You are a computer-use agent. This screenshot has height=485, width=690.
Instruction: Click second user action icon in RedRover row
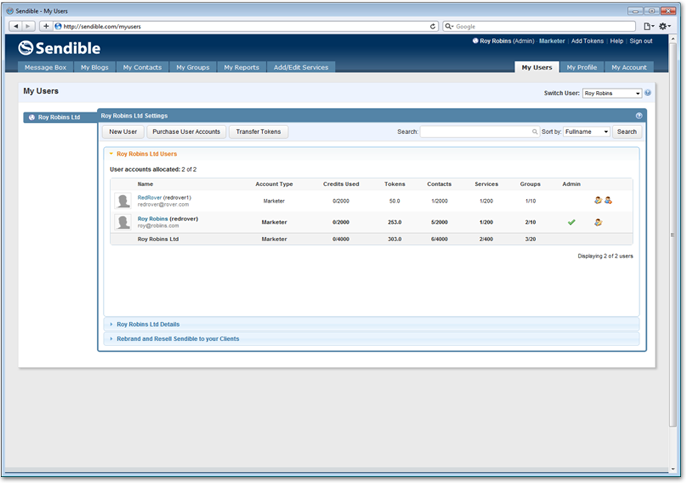[x=608, y=200]
